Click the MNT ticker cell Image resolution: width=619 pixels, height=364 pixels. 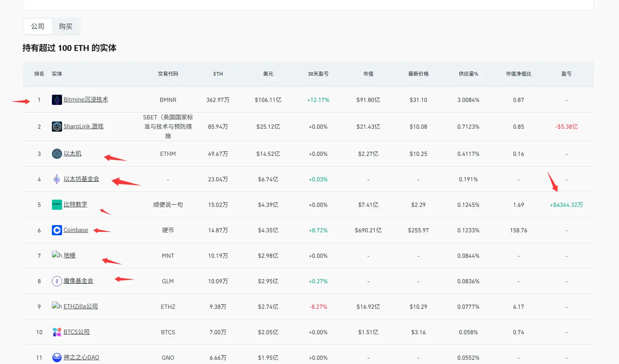click(168, 256)
